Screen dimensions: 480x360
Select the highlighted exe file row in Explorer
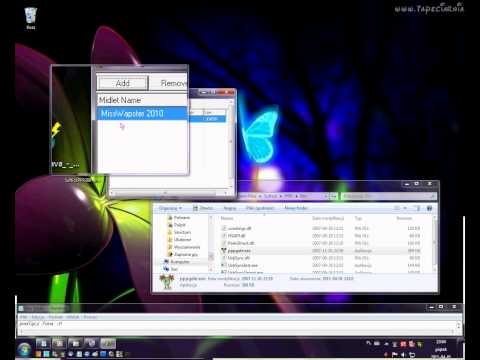(320, 250)
